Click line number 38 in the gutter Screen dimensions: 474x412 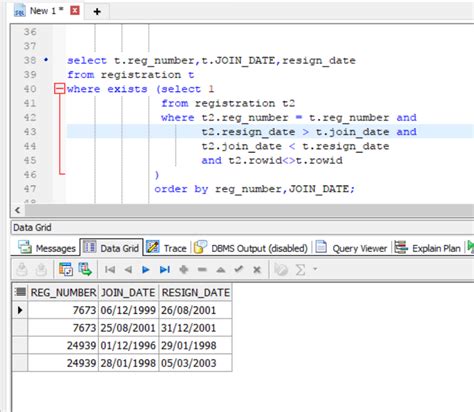tap(30, 60)
